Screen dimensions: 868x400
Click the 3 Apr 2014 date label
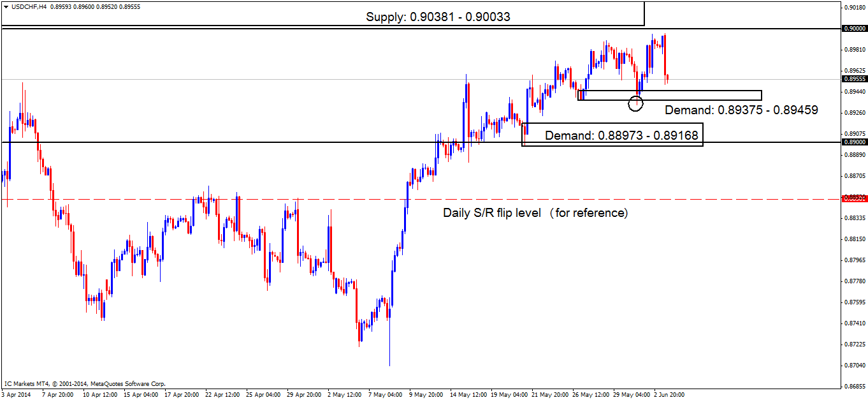point(17,394)
